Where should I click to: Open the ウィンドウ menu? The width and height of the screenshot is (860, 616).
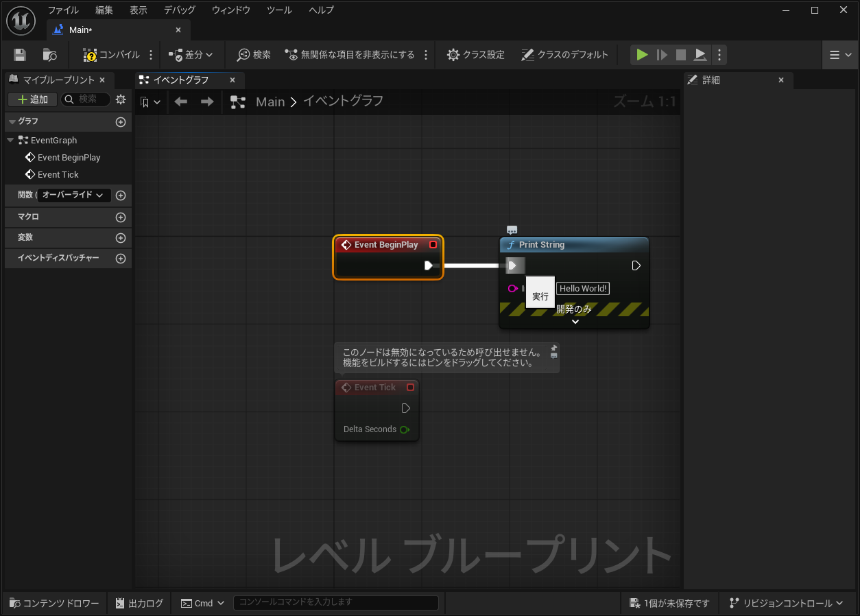[x=231, y=10]
